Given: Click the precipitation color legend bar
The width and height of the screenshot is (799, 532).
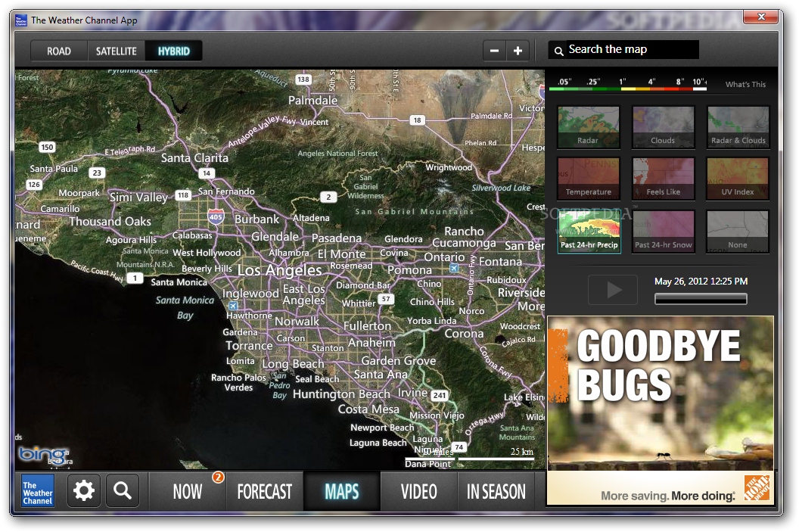Looking at the screenshot, I should point(628,89).
